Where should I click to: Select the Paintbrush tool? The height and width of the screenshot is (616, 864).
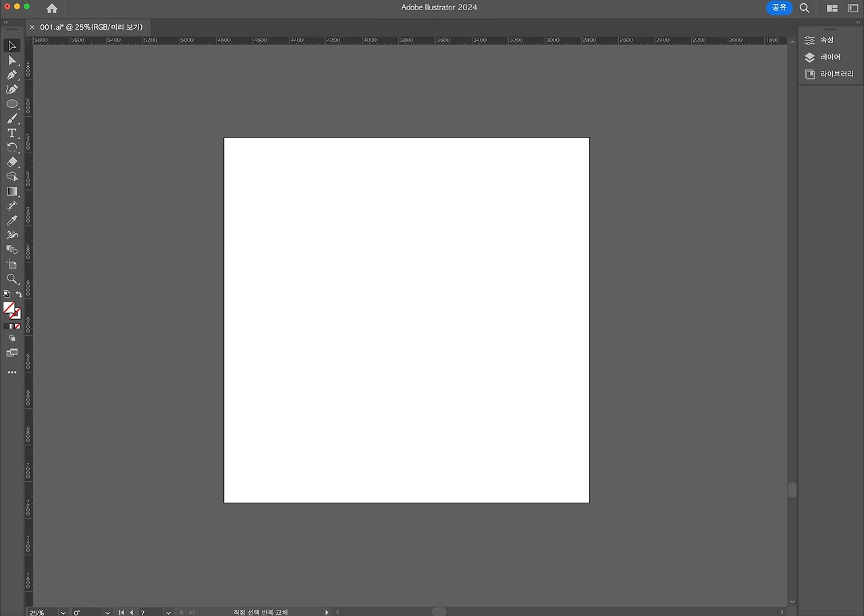click(12, 119)
